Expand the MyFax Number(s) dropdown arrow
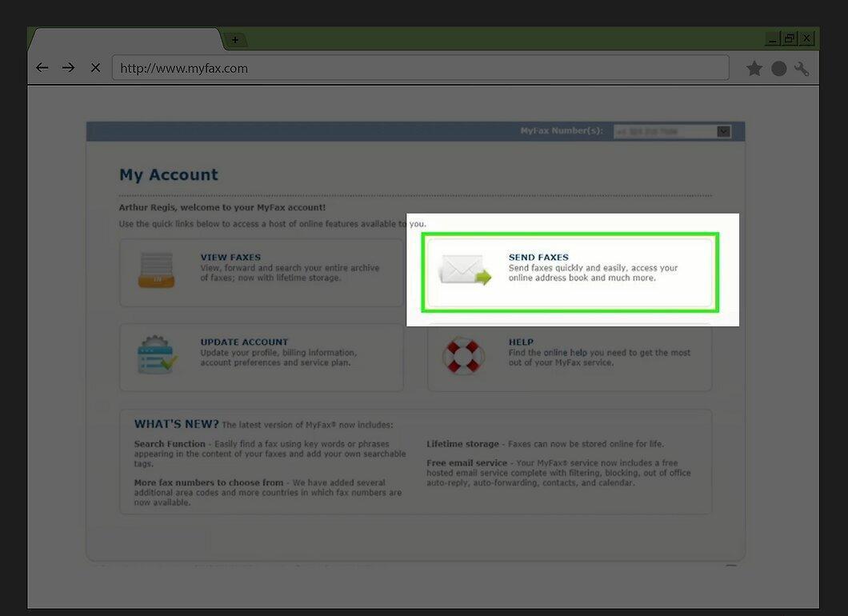Image resolution: width=848 pixels, height=616 pixels. [x=724, y=131]
